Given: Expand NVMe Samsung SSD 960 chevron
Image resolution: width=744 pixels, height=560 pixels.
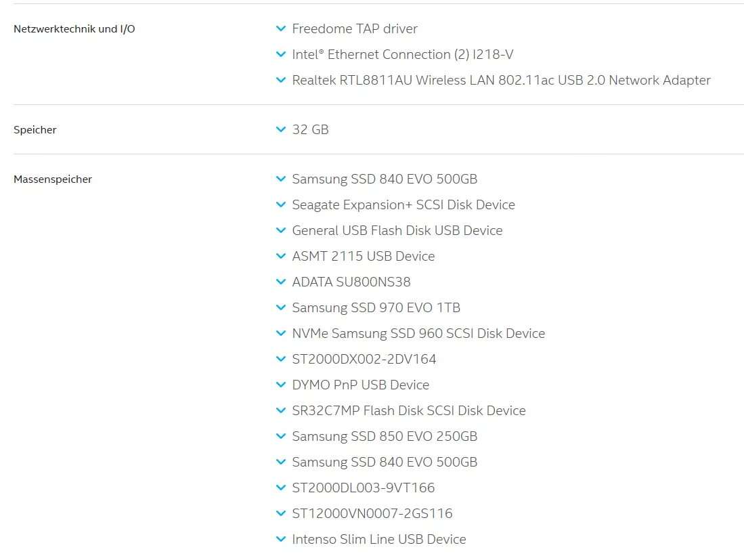Looking at the screenshot, I should pos(281,333).
